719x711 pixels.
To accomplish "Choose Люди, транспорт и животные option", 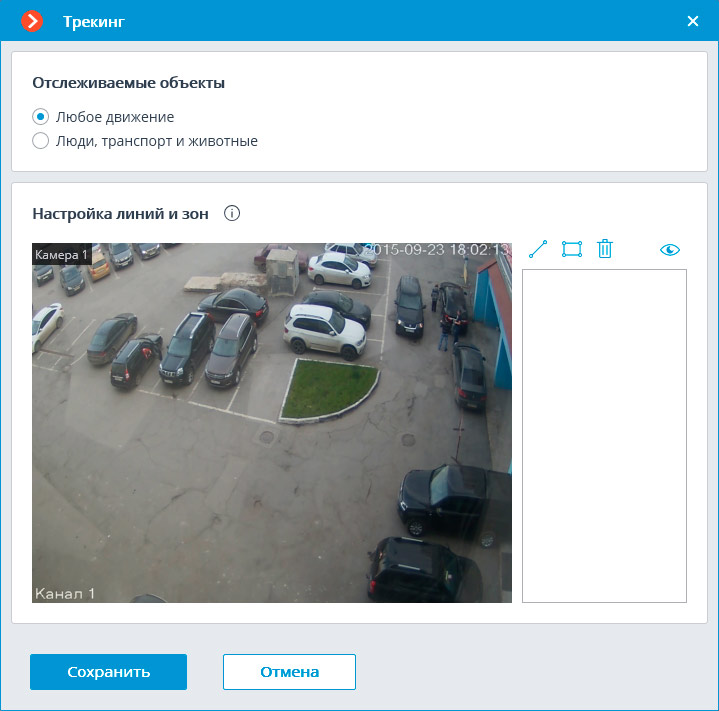I will 41,141.
